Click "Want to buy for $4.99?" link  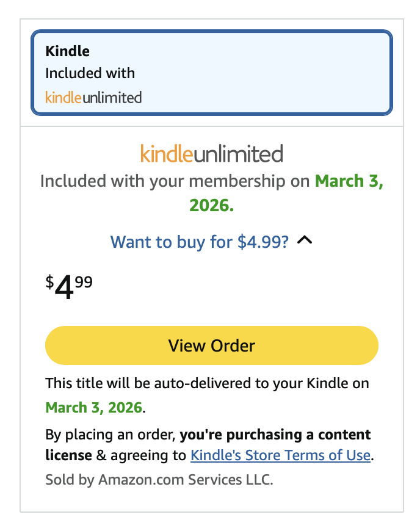(200, 242)
